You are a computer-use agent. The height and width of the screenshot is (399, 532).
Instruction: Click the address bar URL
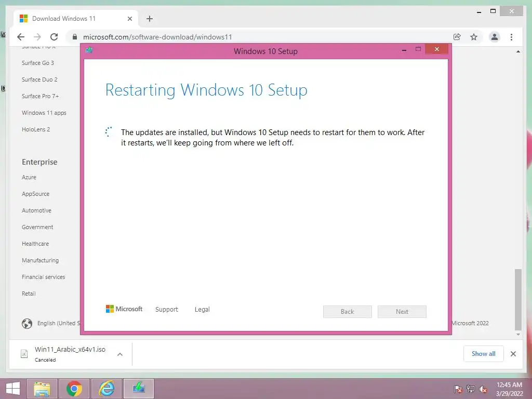point(157,37)
